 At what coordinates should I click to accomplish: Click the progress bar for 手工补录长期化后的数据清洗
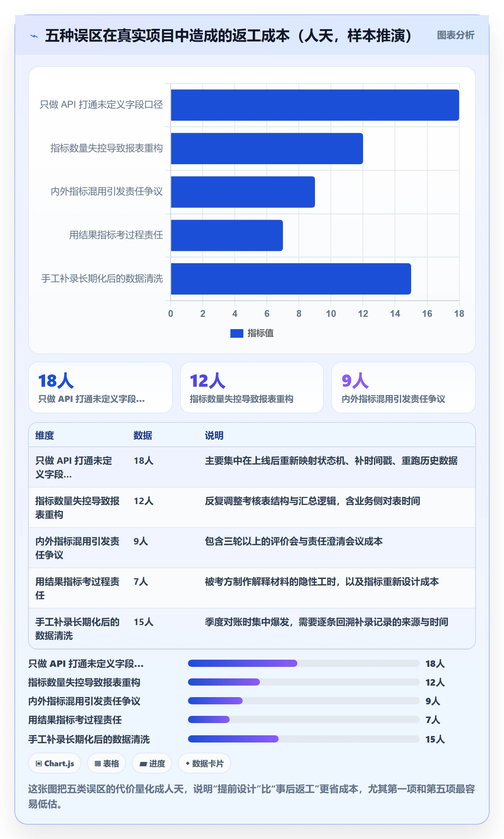304,739
